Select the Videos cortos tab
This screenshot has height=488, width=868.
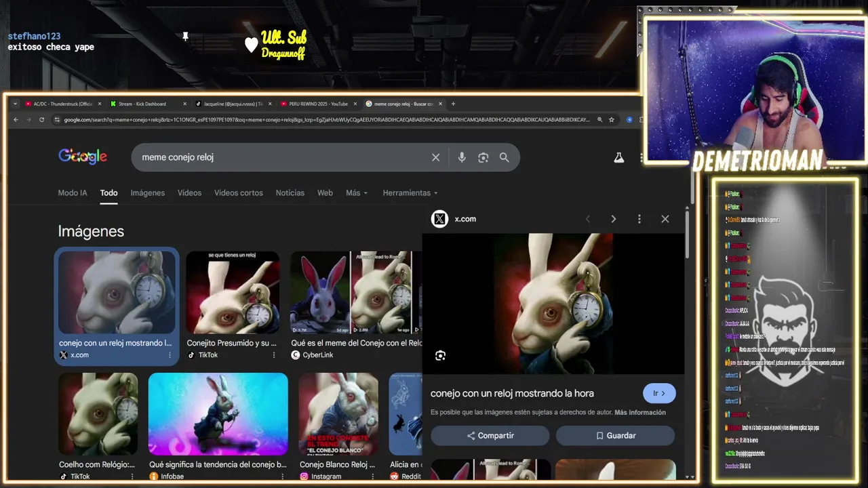coord(239,192)
